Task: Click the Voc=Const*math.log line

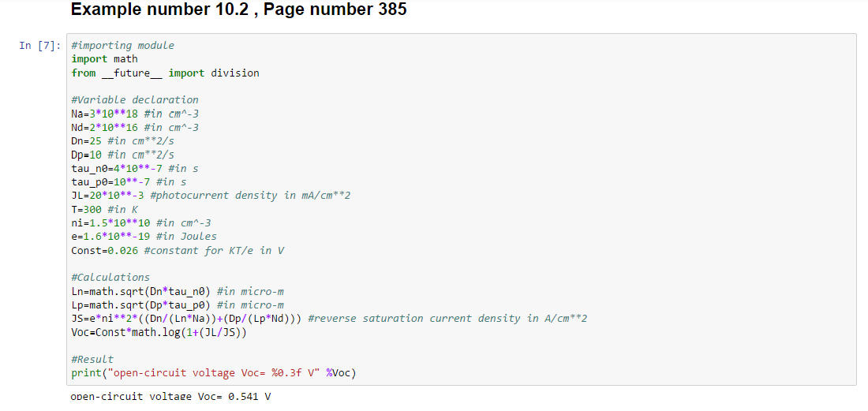Action: [x=159, y=332]
